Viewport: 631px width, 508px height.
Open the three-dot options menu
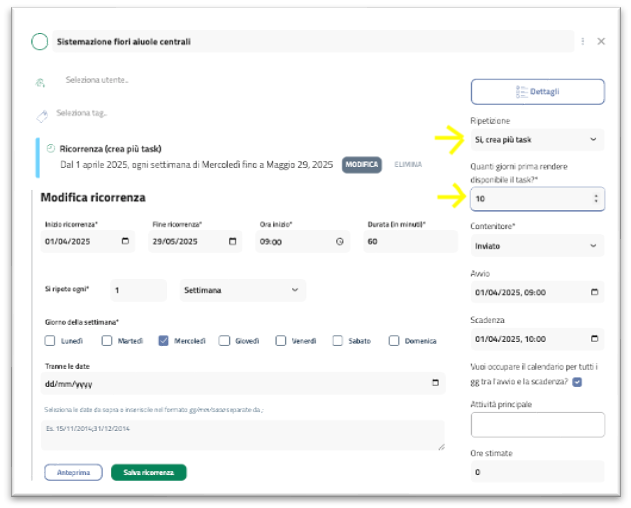[583, 42]
